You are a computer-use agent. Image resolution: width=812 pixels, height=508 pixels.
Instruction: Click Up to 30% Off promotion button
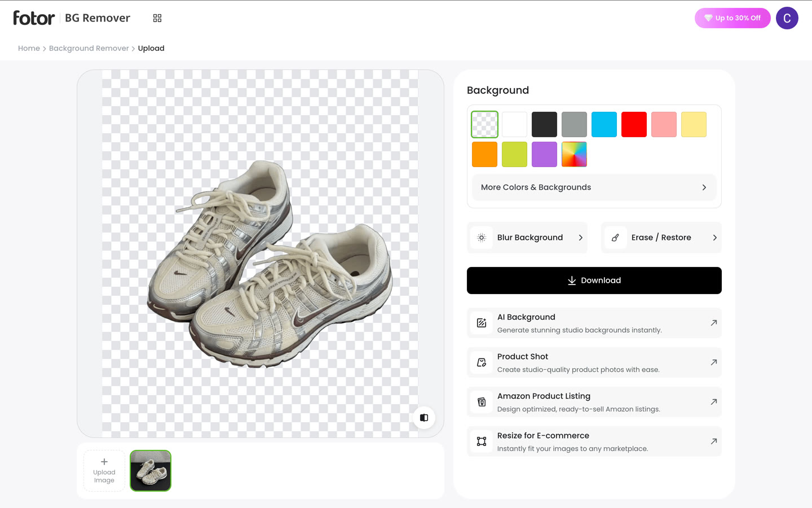click(732, 18)
